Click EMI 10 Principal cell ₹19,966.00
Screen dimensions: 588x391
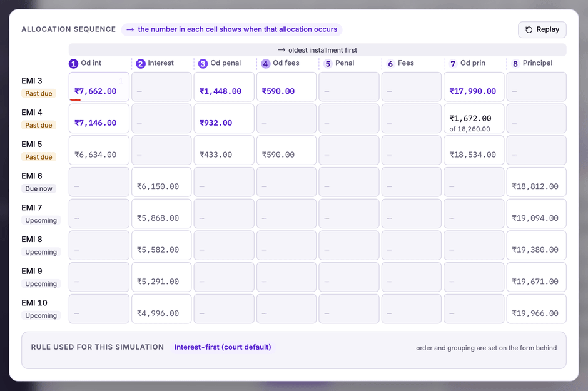(x=537, y=309)
